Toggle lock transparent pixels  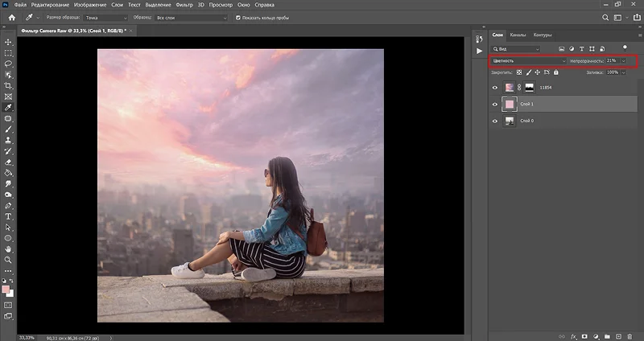[x=519, y=72]
